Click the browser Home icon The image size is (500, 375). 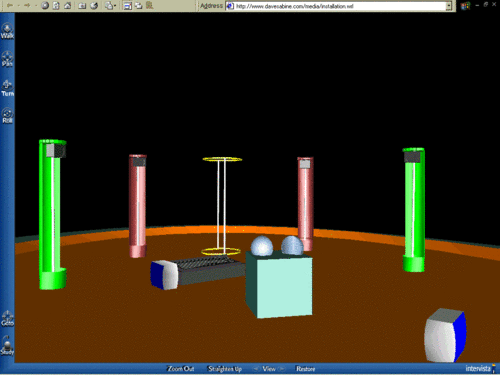(x=68, y=5)
